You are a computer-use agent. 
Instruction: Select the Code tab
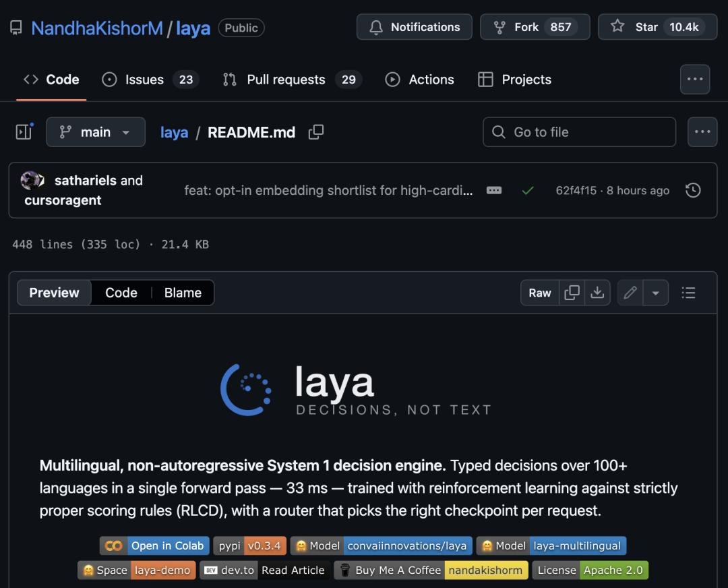(51, 80)
